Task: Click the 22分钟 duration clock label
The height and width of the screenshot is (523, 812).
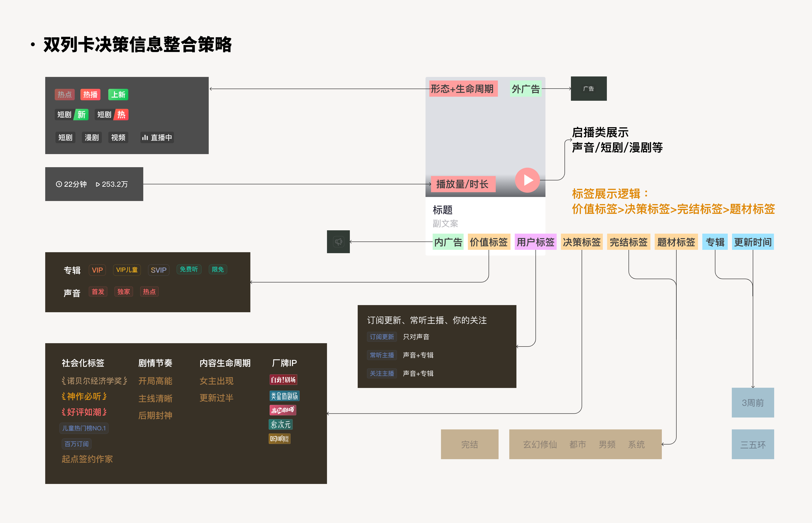Action: [x=71, y=184]
